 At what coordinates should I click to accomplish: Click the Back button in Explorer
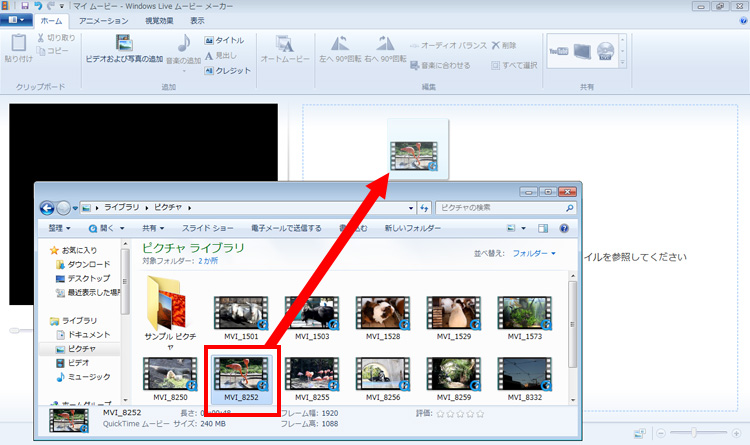[x=47, y=208]
